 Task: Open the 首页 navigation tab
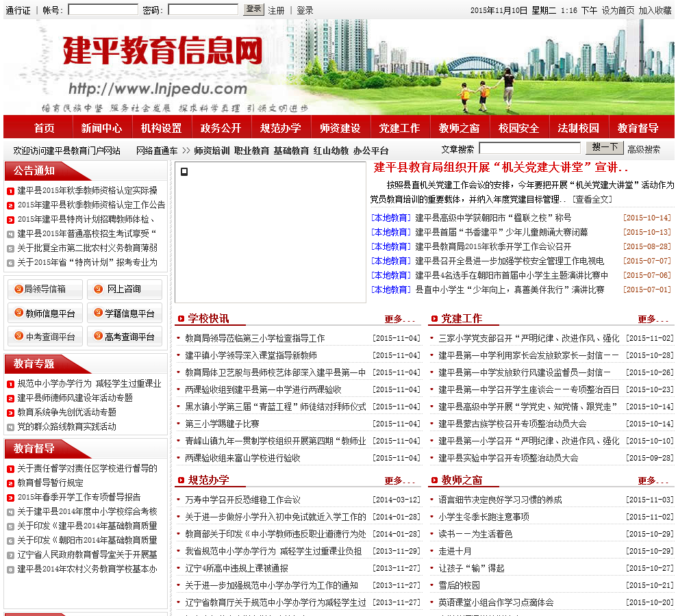click(44, 128)
